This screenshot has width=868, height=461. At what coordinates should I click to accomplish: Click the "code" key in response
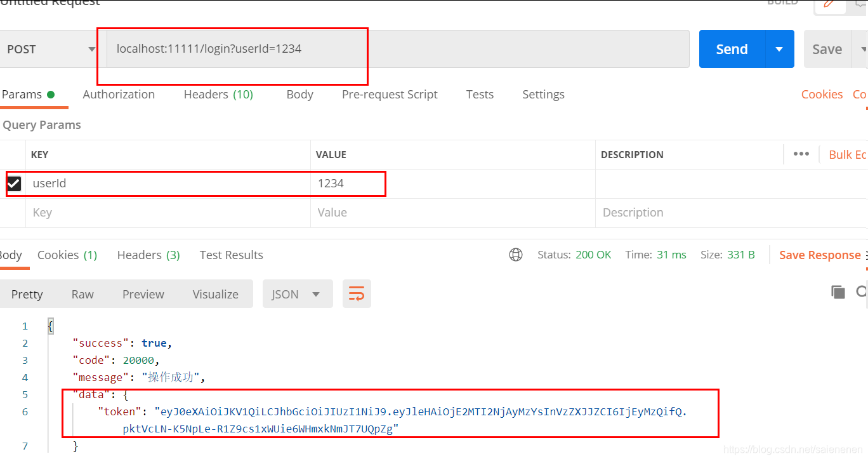[x=91, y=360]
